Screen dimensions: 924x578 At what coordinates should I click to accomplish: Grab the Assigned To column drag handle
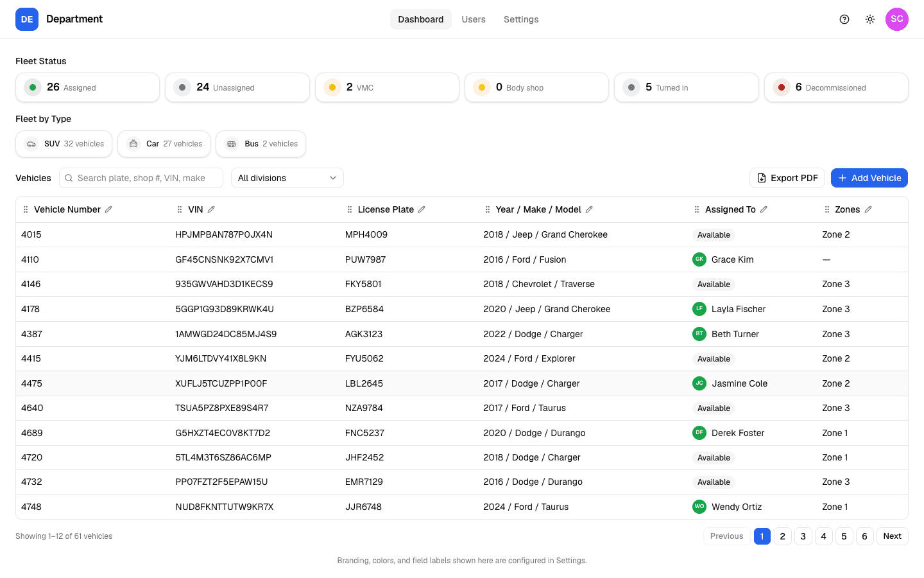tap(697, 209)
